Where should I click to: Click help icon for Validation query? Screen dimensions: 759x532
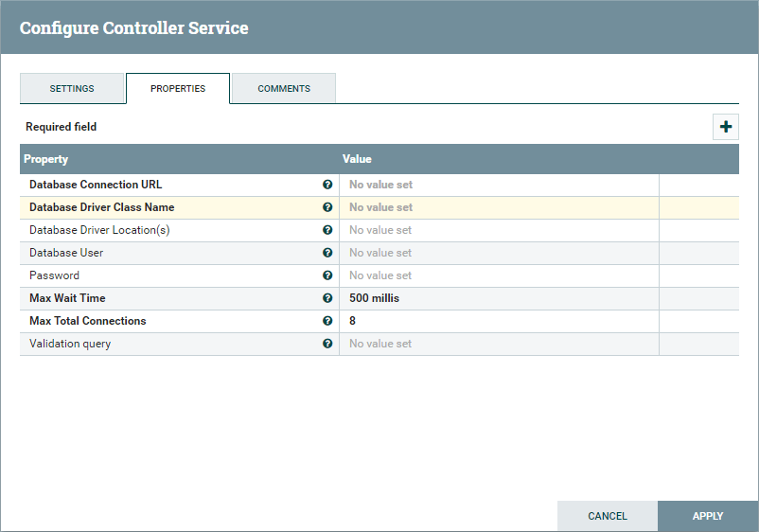[x=327, y=344]
